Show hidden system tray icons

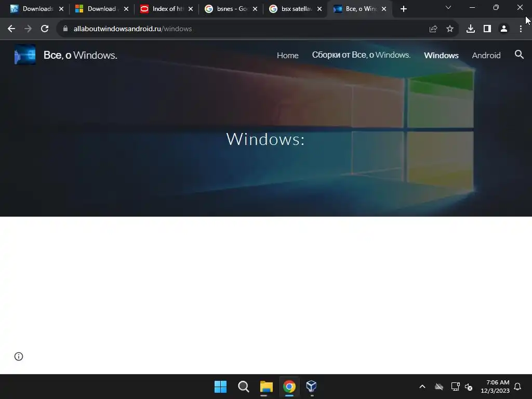pos(422,387)
